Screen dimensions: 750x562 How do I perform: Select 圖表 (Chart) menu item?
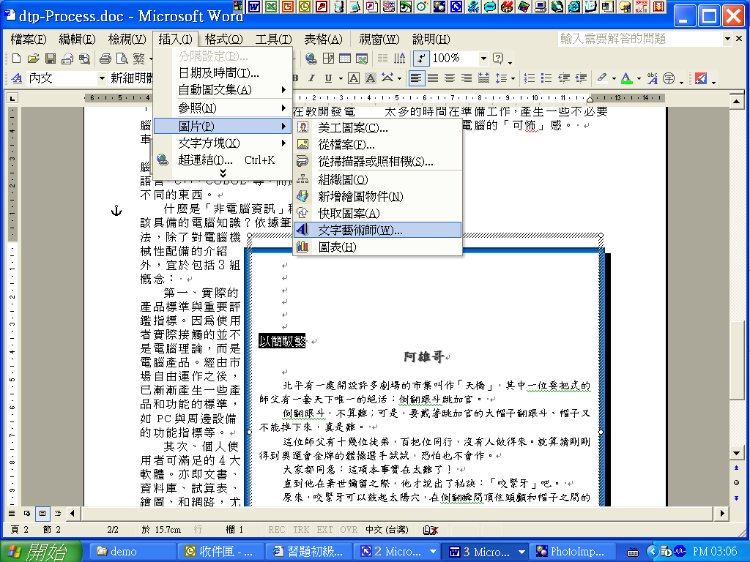point(378,247)
